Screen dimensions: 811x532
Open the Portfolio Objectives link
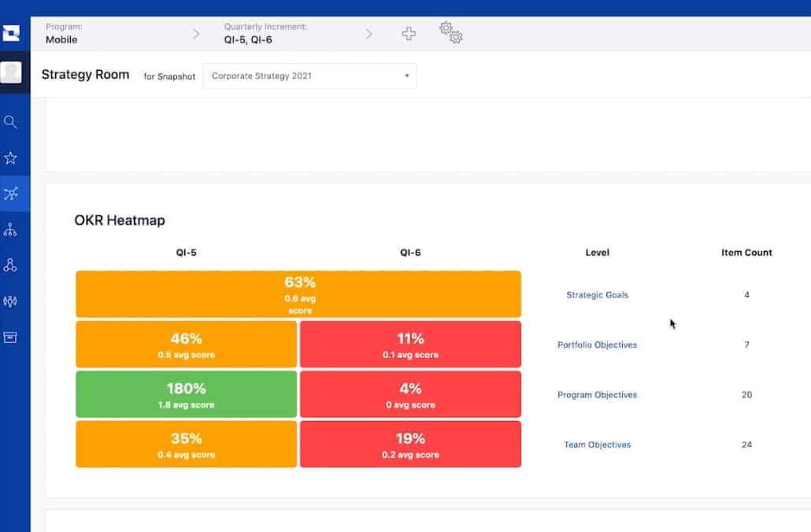[597, 345]
